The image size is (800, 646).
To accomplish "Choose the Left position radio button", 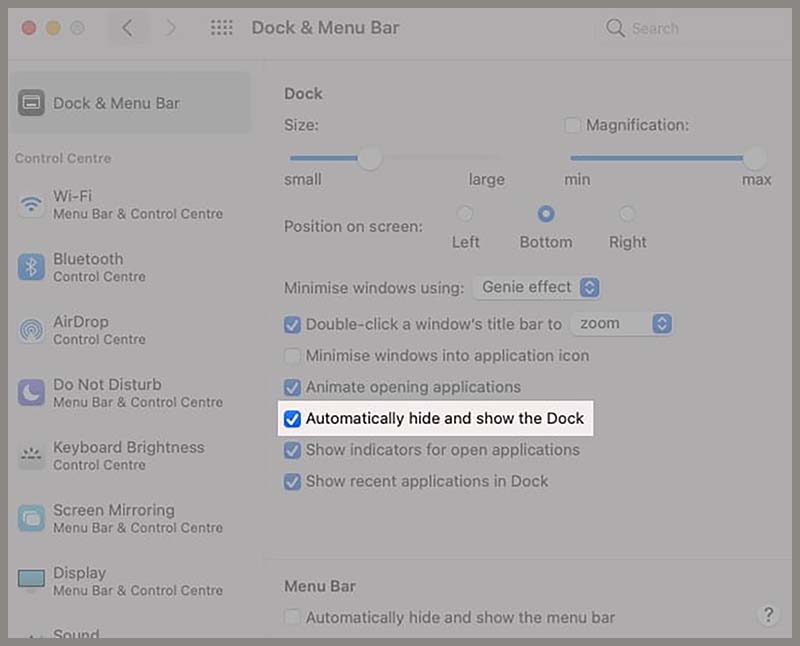I will click(x=465, y=213).
